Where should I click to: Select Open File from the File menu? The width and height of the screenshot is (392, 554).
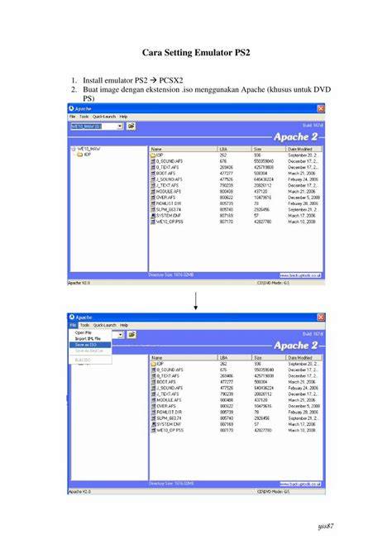84,333
